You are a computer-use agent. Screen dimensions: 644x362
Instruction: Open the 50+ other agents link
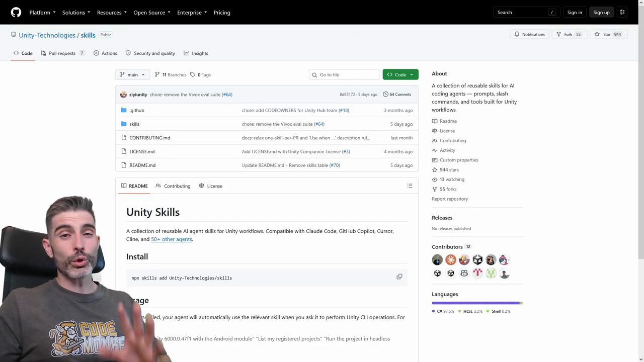172,239
